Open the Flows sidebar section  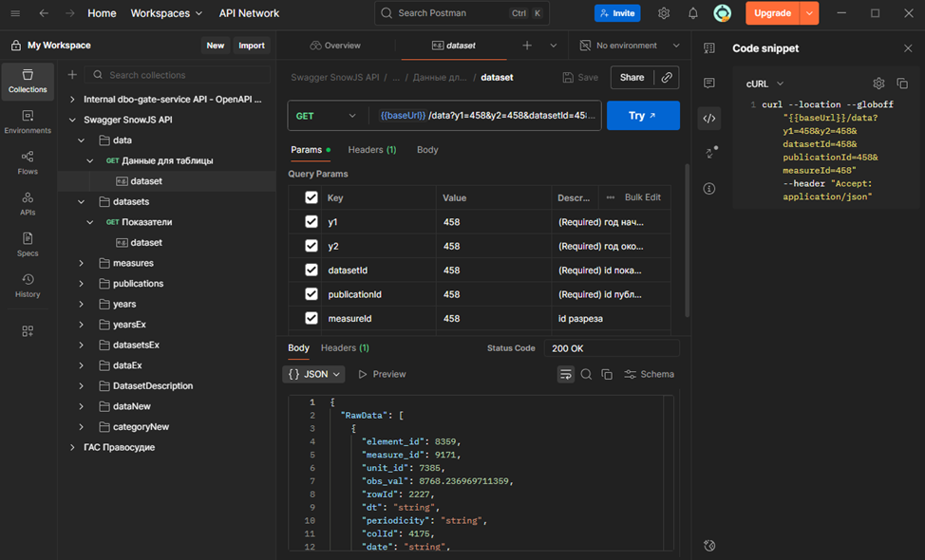point(28,162)
